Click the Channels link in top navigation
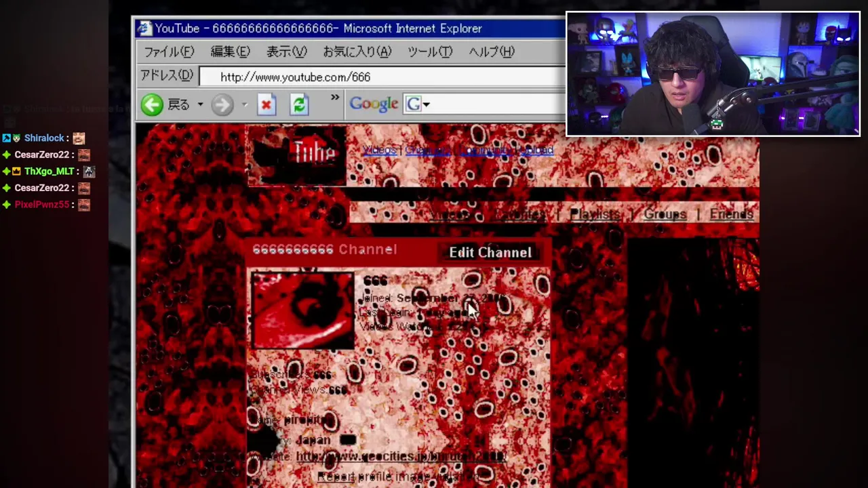Viewport: 868px width, 488px height. [x=427, y=150]
